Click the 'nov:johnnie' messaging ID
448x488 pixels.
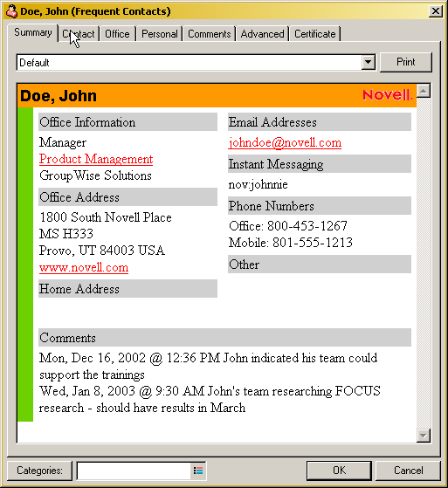pyautogui.click(x=258, y=184)
